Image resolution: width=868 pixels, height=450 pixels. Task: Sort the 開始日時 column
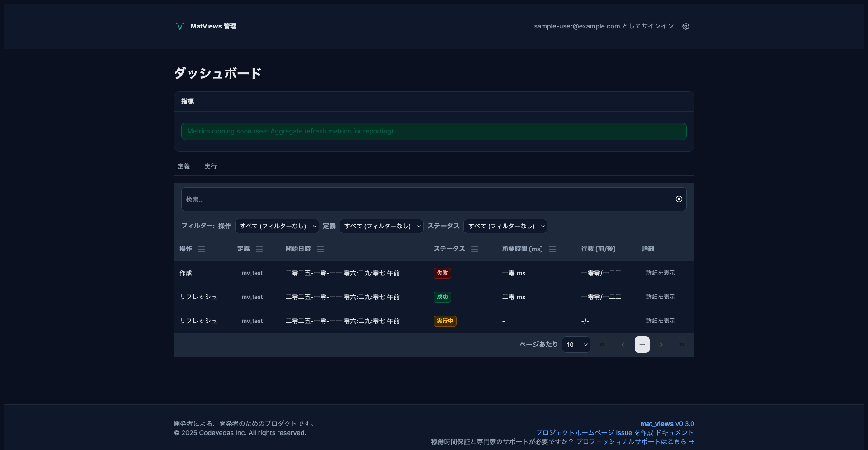[321, 249]
